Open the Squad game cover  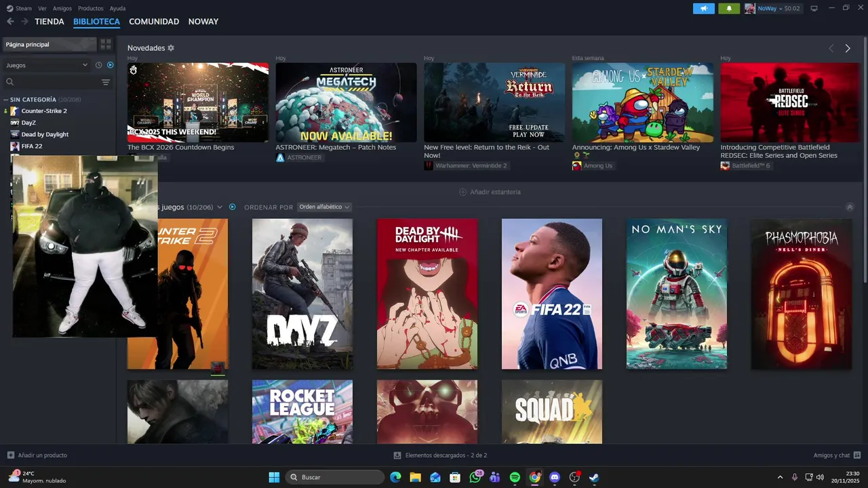point(552,411)
